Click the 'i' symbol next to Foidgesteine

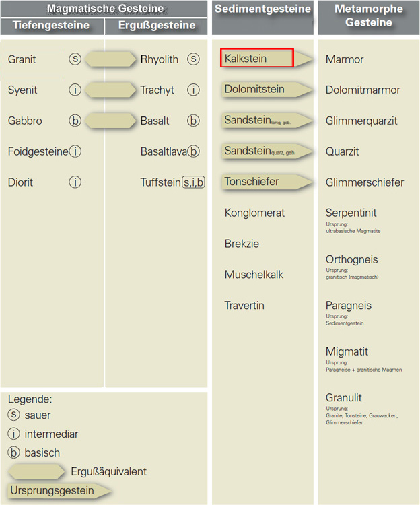(x=75, y=151)
